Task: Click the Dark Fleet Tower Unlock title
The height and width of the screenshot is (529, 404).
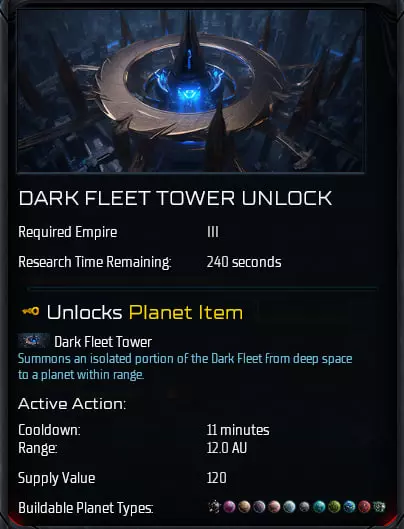Action: [x=175, y=198]
